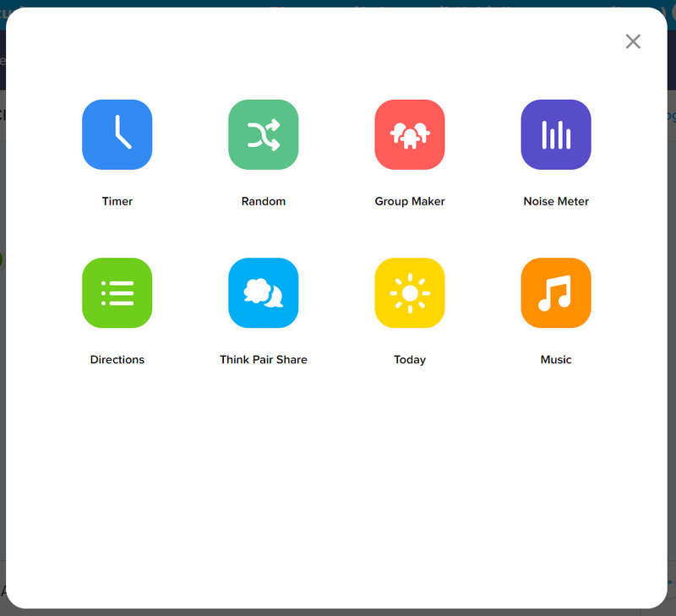676x616 pixels.
Task: Select the "Think Pair Share" text label
Action: pos(264,359)
